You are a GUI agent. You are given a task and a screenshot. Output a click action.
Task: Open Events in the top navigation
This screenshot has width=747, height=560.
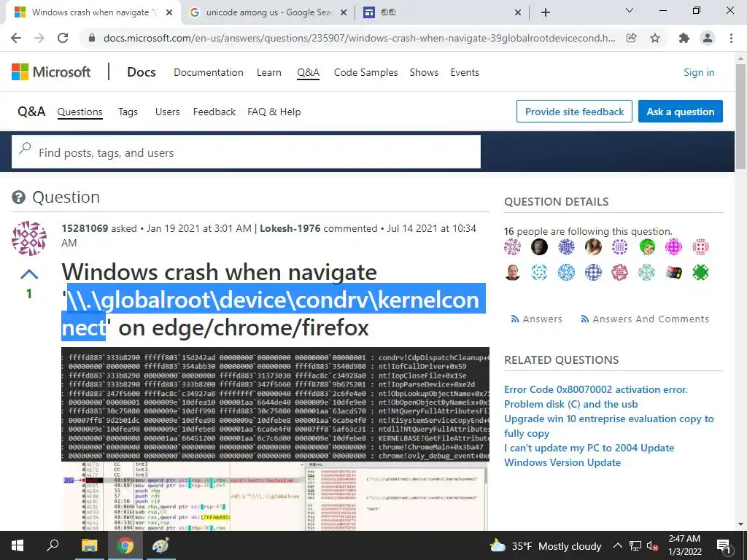coord(465,72)
